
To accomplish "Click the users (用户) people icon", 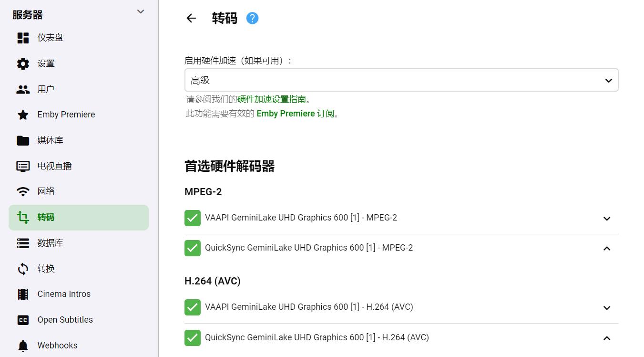I will 23,89.
